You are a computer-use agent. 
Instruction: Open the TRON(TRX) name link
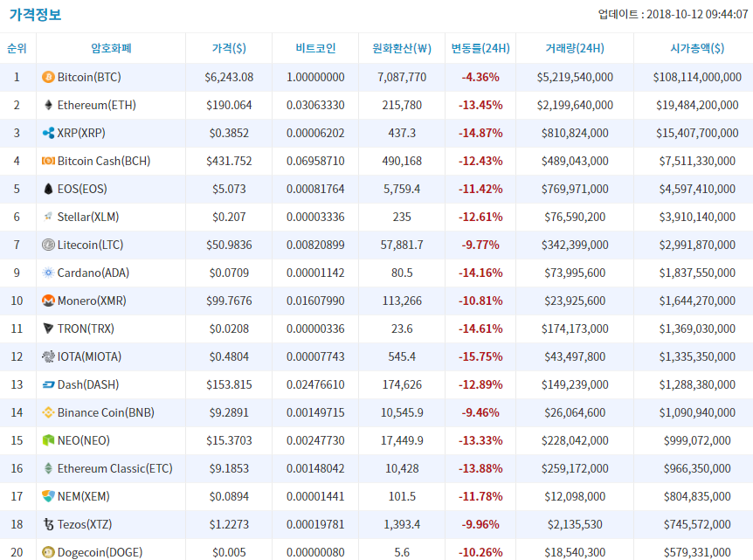(86, 328)
